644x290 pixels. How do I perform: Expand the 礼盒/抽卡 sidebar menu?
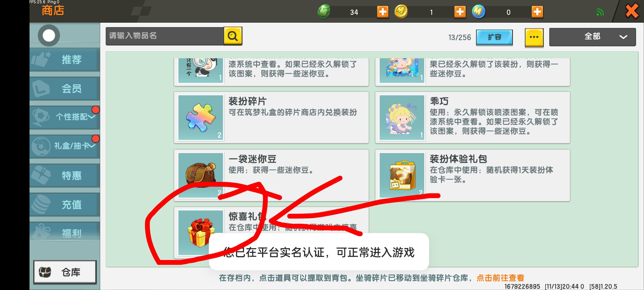click(x=65, y=146)
